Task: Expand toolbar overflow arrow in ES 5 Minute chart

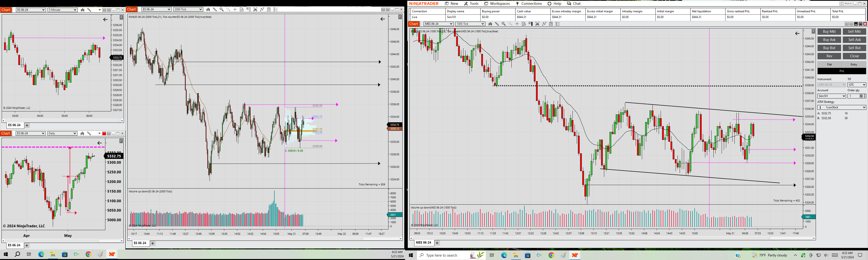Action: pyautogui.click(x=99, y=10)
